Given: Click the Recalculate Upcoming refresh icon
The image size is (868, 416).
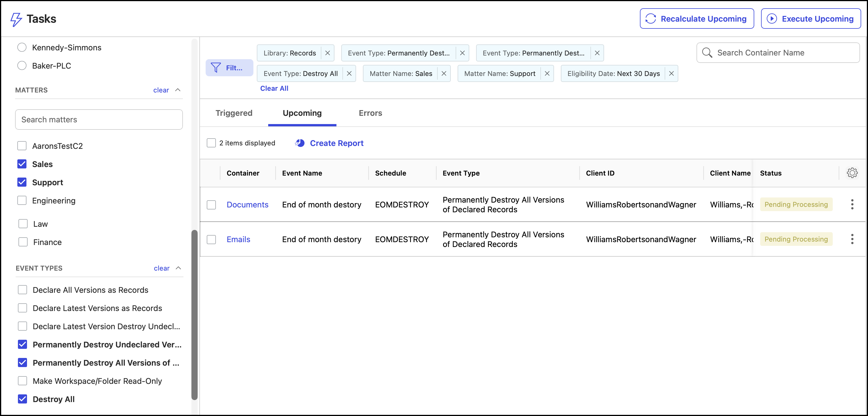Looking at the screenshot, I should pyautogui.click(x=651, y=19).
